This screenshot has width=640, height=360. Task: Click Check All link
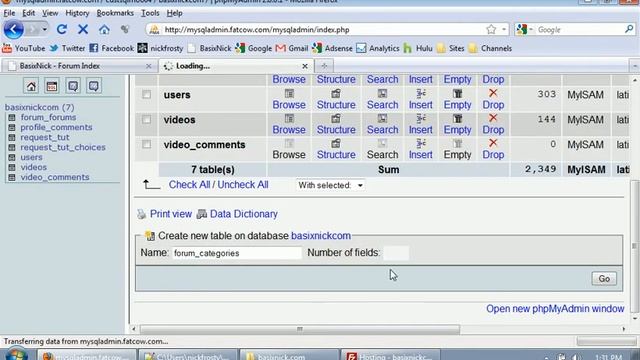click(x=189, y=185)
